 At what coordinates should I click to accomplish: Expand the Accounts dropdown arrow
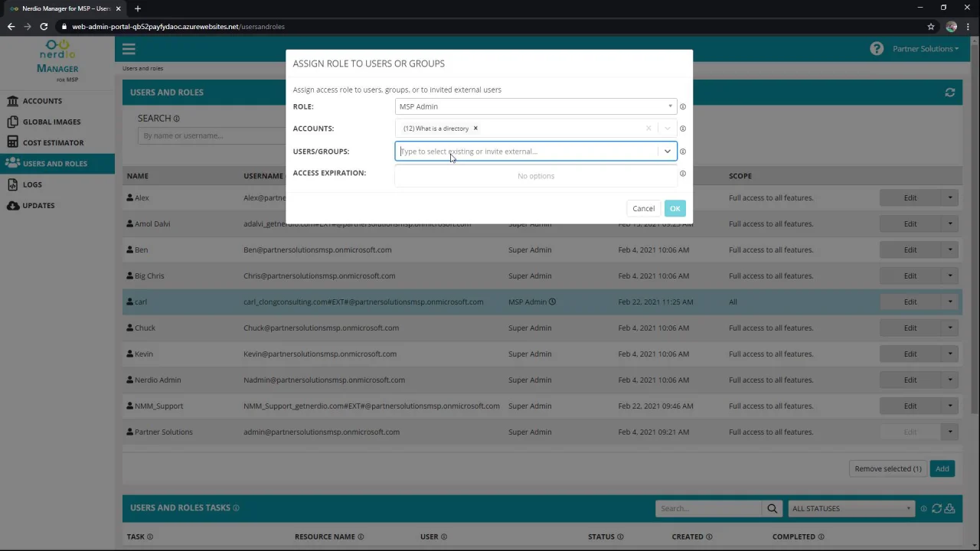(x=668, y=129)
